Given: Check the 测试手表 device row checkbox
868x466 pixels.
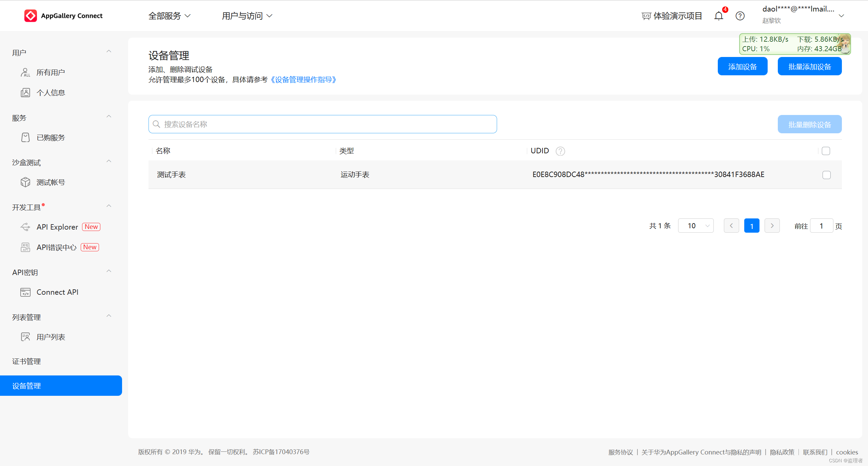Looking at the screenshot, I should pyautogui.click(x=826, y=175).
